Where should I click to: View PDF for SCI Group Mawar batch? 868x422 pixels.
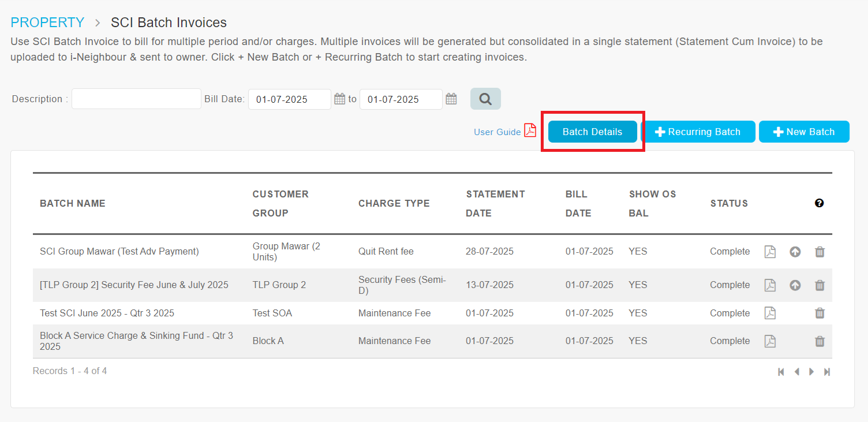770,252
